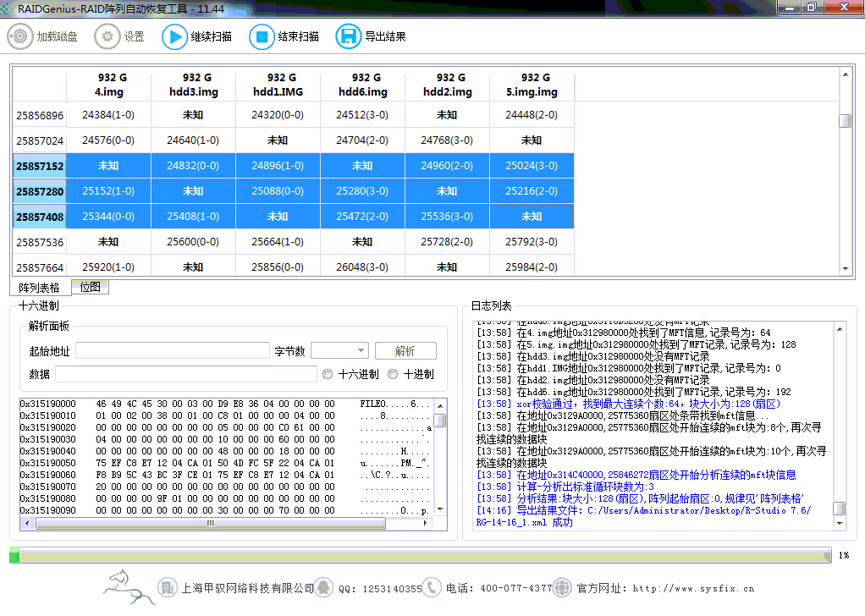Open 设置 settings gear icon

pos(107,36)
